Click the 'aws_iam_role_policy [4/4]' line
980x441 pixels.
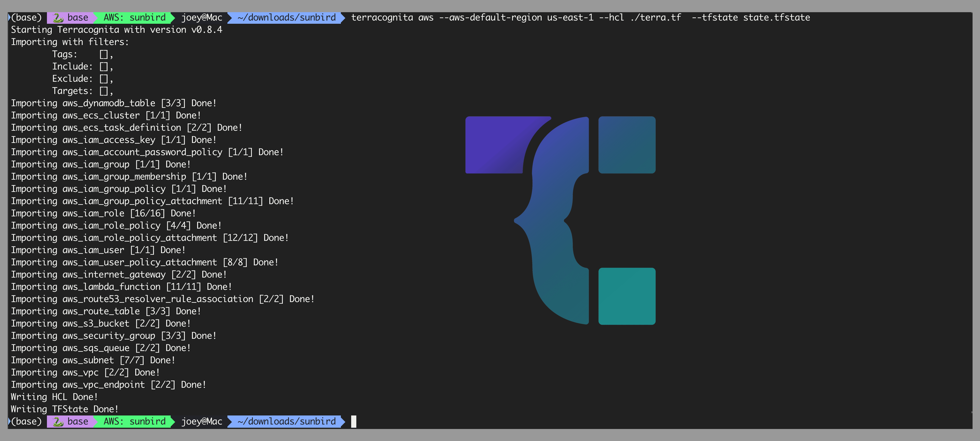point(116,225)
